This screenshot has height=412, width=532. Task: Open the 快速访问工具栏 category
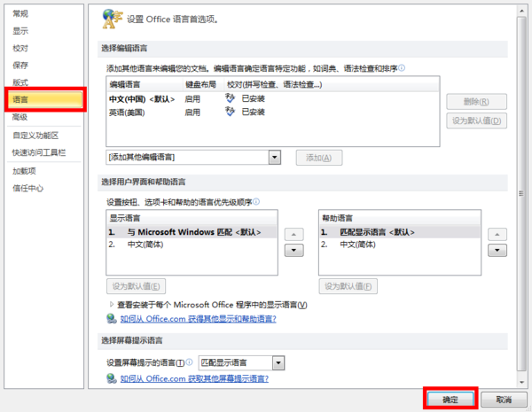(x=39, y=152)
